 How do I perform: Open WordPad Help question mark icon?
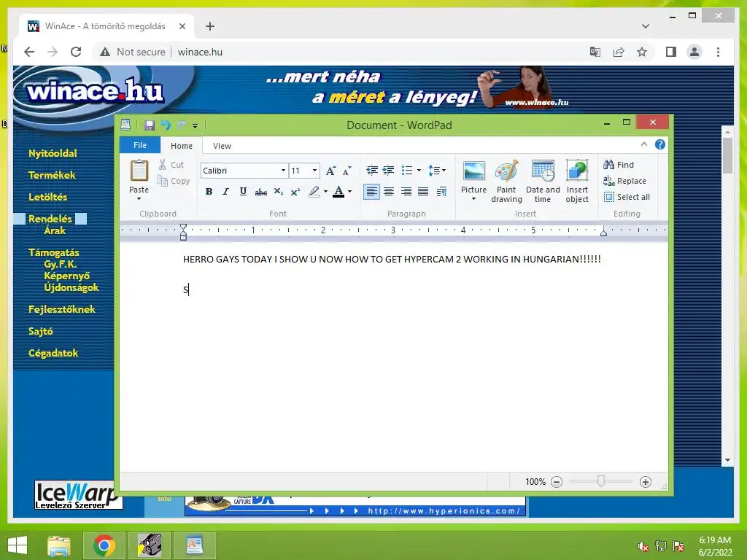(x=659, y=144)
